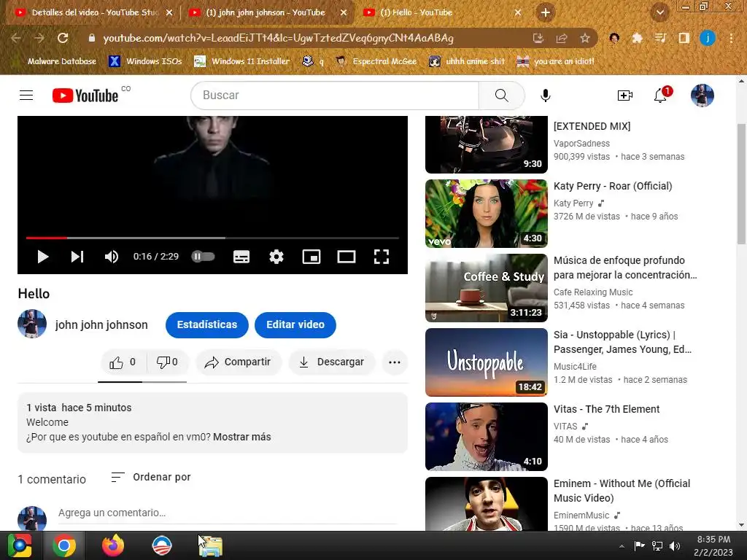Start voice search with microphone
Screen dimensions: 747x560
pos(546,96)
